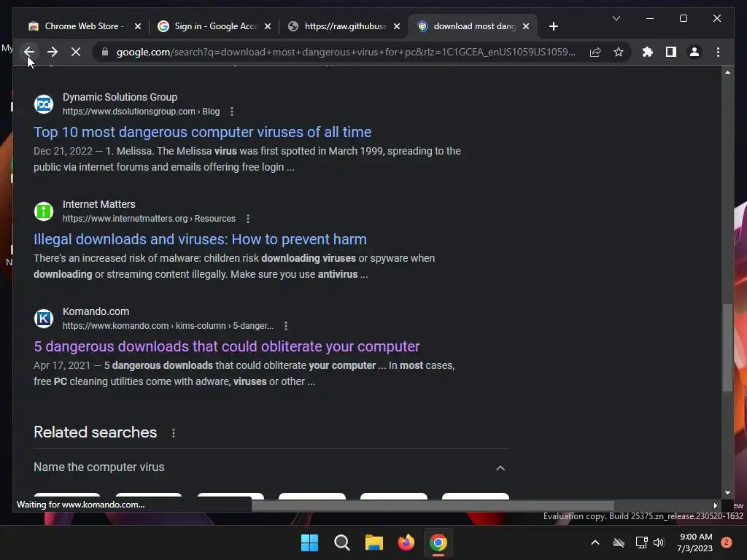
Task: Open the tab search dropdown chevron
Action: (616, 18)
